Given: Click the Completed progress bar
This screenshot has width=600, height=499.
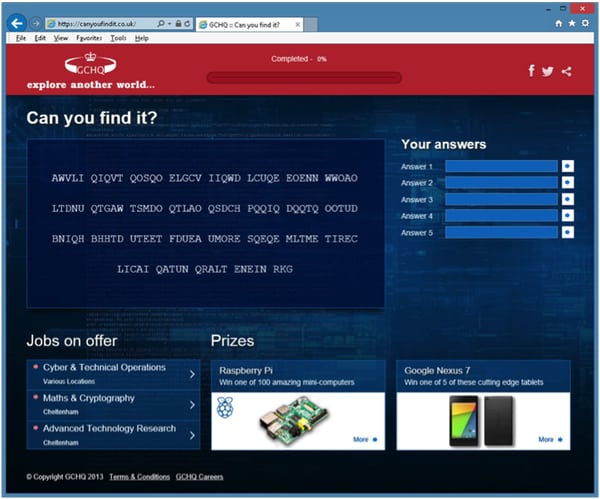Looking at the screenshot, I should coord(303,77).
